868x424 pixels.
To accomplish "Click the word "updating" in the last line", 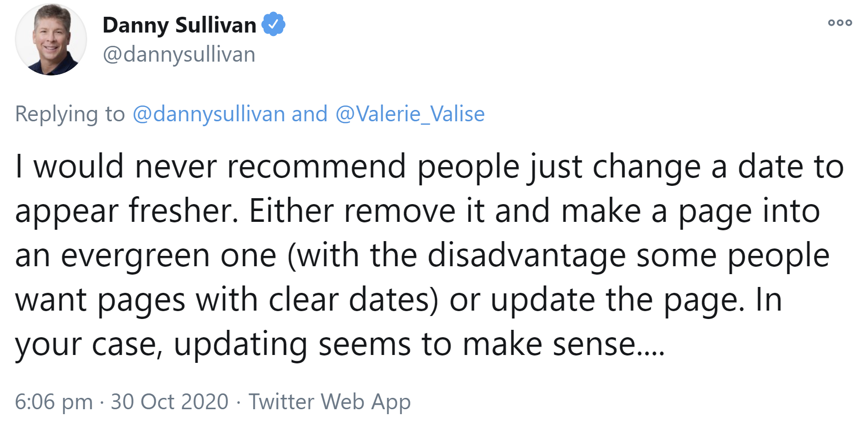I will pos(240,344).
